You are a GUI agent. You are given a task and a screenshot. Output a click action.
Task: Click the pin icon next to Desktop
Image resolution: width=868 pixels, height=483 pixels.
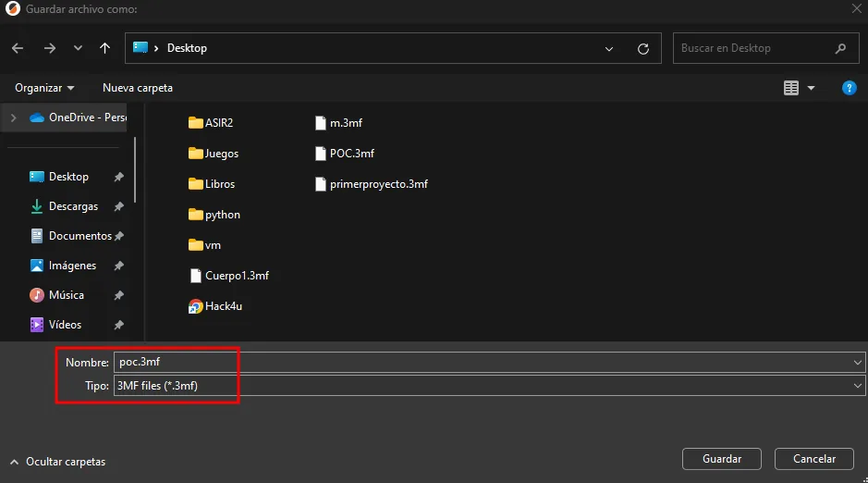pos(118,177)
